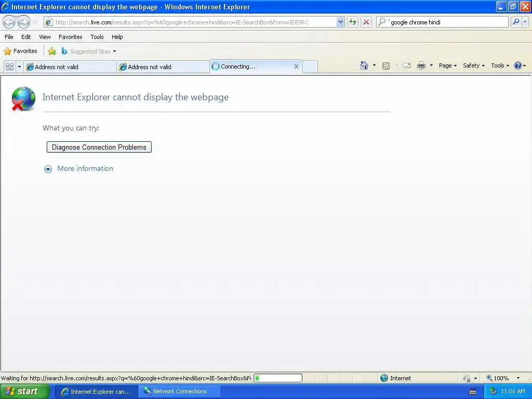This screenshot has height=399, width=532.
Task: Run search with the magnifying glass button
Action: pos(516,22)
